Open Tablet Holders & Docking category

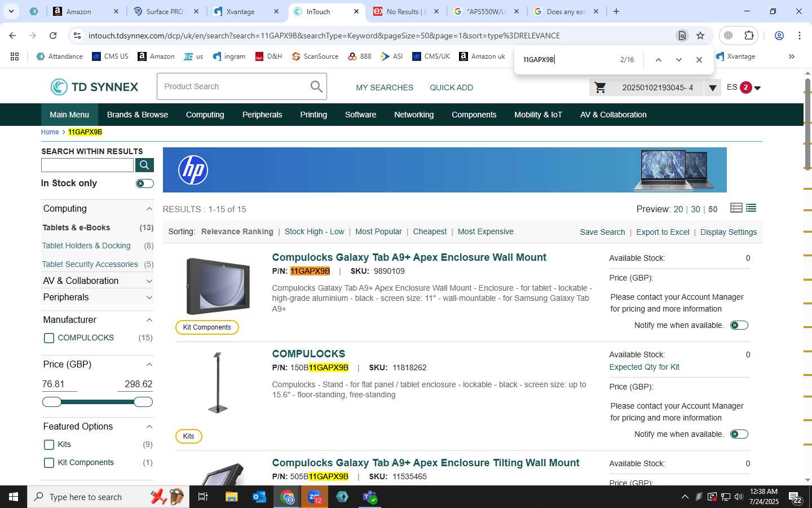click(86, 246)
